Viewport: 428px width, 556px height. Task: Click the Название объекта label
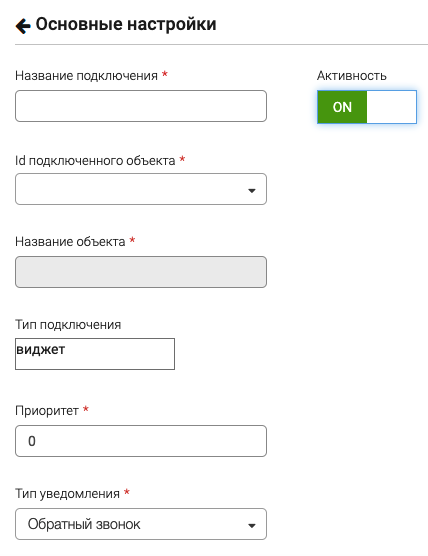click(x=70, y=241)
